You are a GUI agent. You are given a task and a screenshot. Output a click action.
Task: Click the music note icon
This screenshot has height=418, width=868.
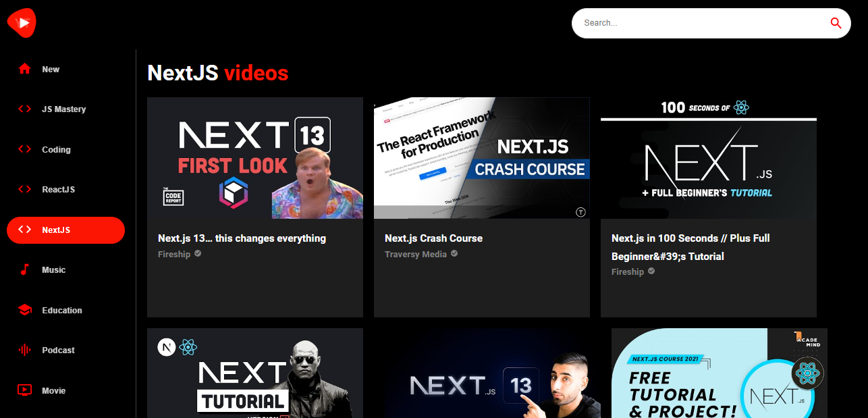tap(25, 269)
